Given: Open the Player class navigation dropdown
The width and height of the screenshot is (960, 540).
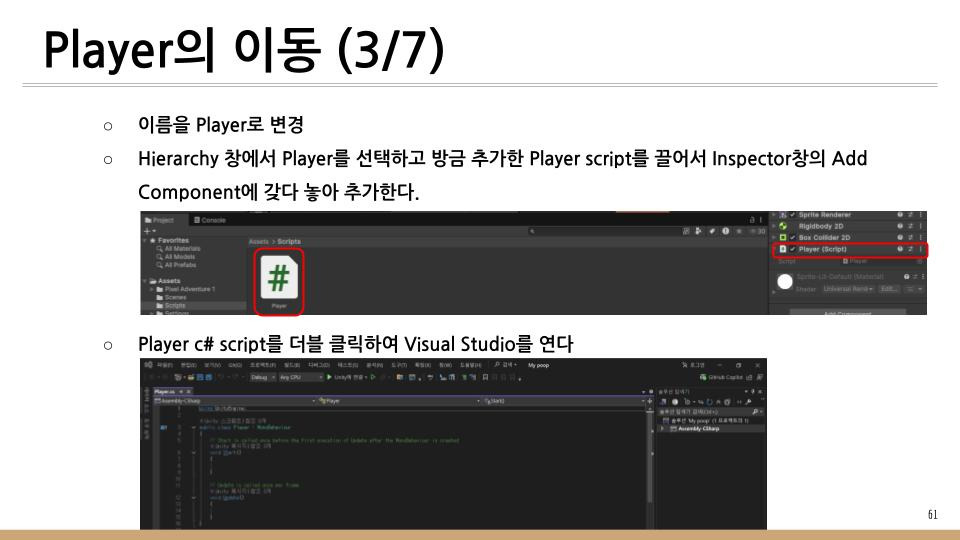Looking at the screenshot, I should [399, 401].
